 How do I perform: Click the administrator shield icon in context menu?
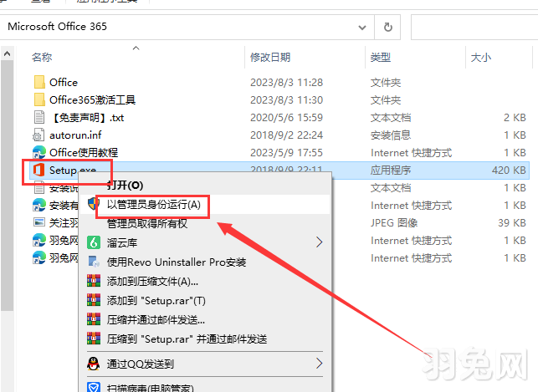tap(92, 204)
